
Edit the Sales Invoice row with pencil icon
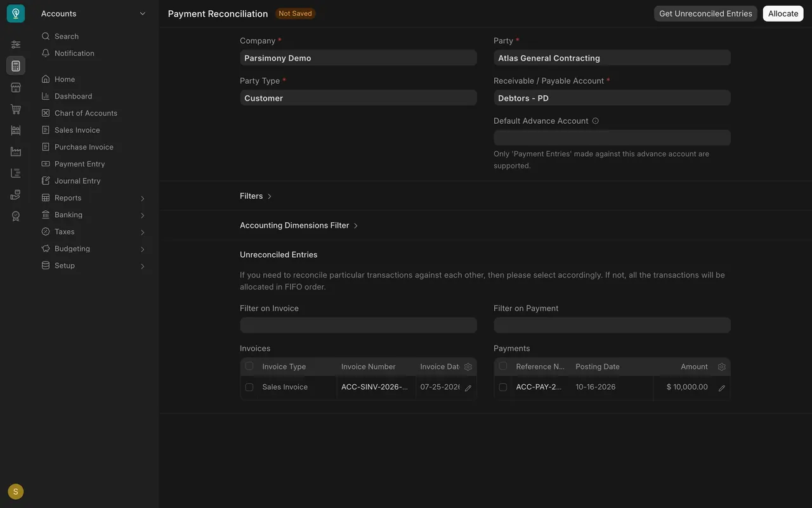(468, 388)
